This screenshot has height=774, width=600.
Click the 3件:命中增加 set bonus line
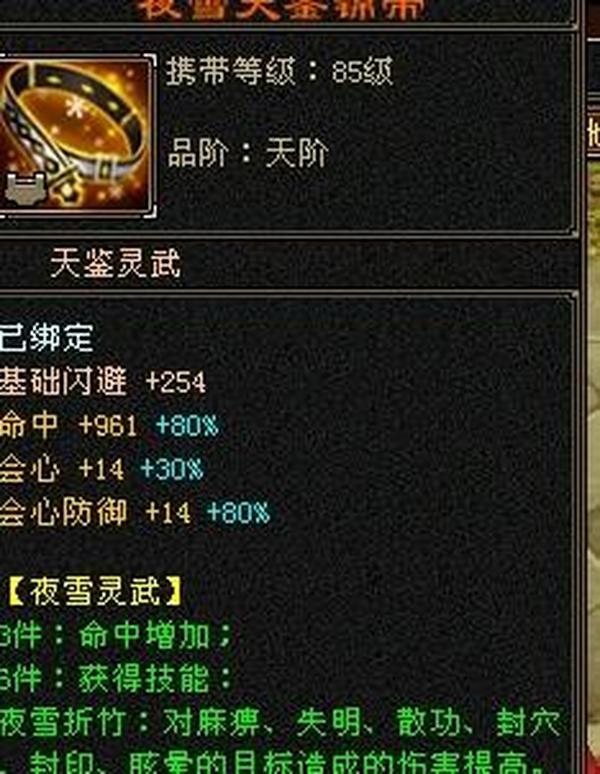pos(115,635)
